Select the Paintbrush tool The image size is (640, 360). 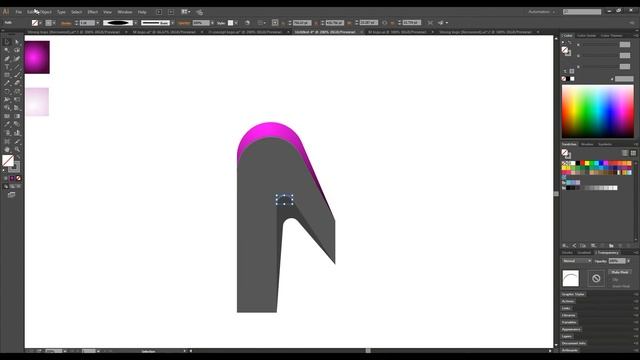[x=17, y=75]
